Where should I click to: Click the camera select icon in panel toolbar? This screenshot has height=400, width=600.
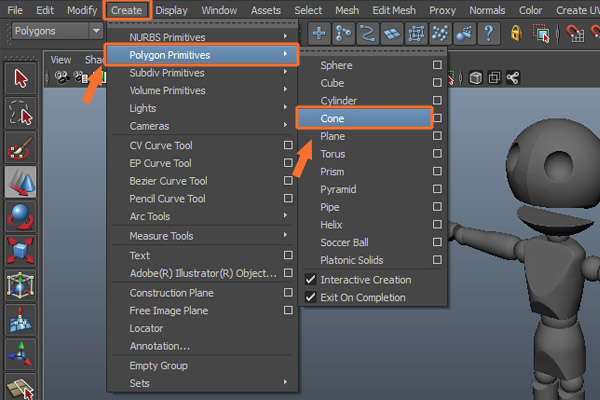(x=61, y=77)
